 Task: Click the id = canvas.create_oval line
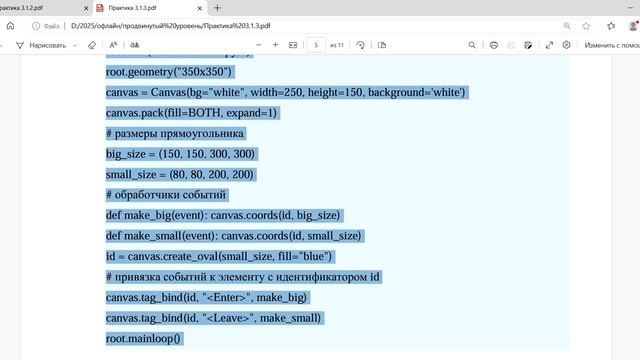click(x=219, y=256)
